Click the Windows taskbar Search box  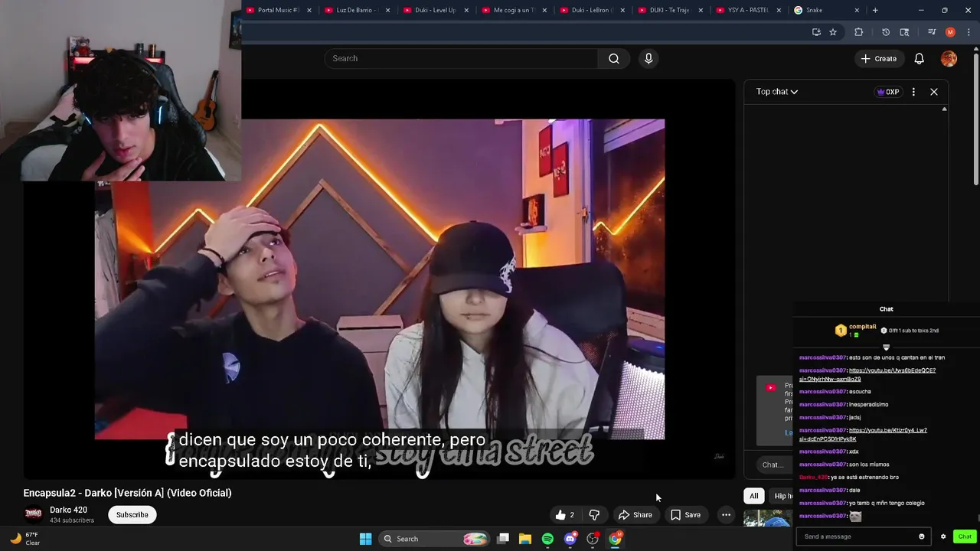pyautogui.click(x=433, y=539)
